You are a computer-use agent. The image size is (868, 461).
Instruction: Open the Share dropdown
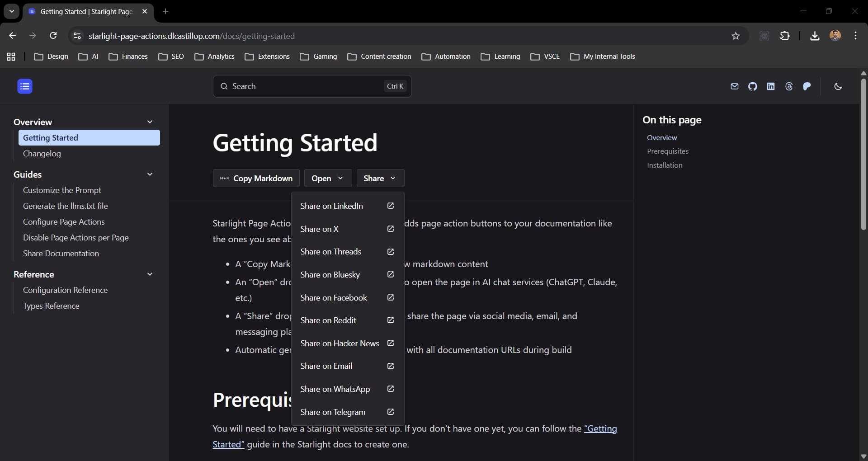coord(380,178)
